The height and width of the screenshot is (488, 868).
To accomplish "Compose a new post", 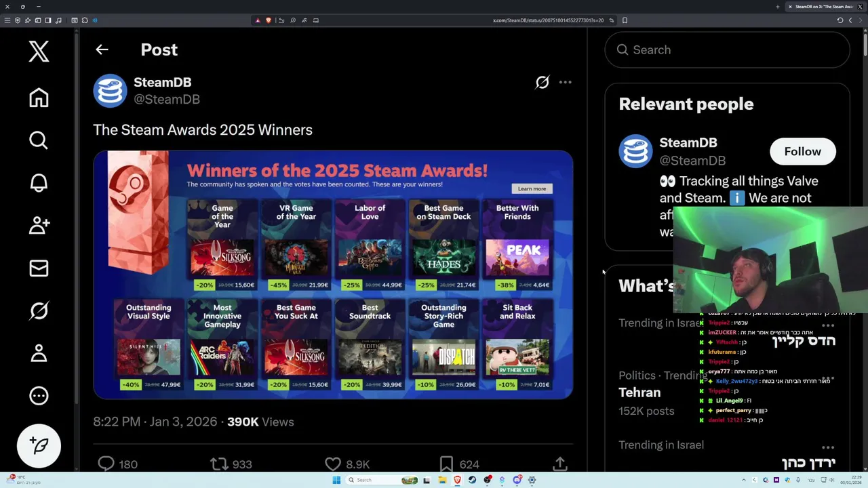I will click(x=39, y=445).
